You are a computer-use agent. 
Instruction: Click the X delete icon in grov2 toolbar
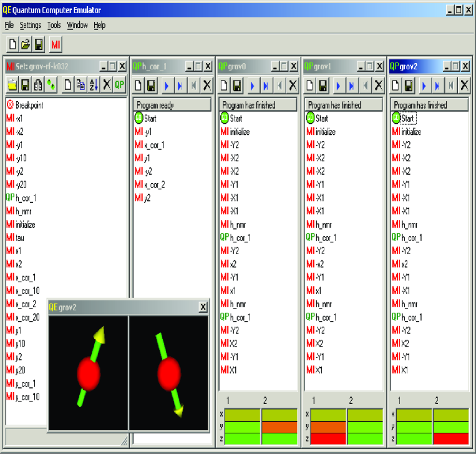pos(464,85)
